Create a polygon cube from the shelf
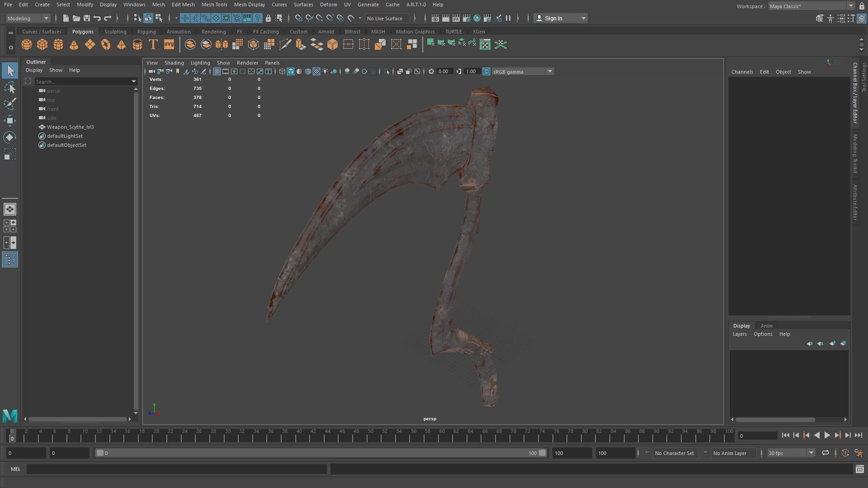The height and width of the screenshot is (488, 868). point(42,44)
